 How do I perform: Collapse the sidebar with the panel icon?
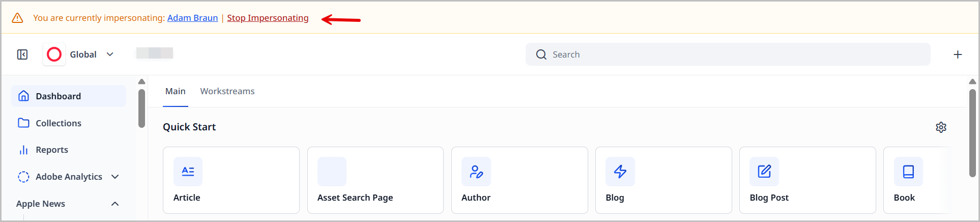pyautogui.click(x=22, y=54)
